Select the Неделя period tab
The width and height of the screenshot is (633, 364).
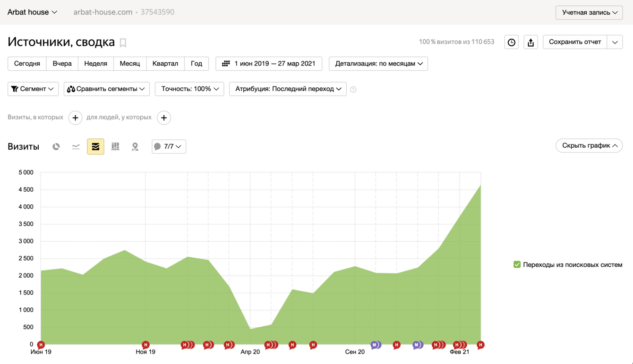(x=96, y=64)
